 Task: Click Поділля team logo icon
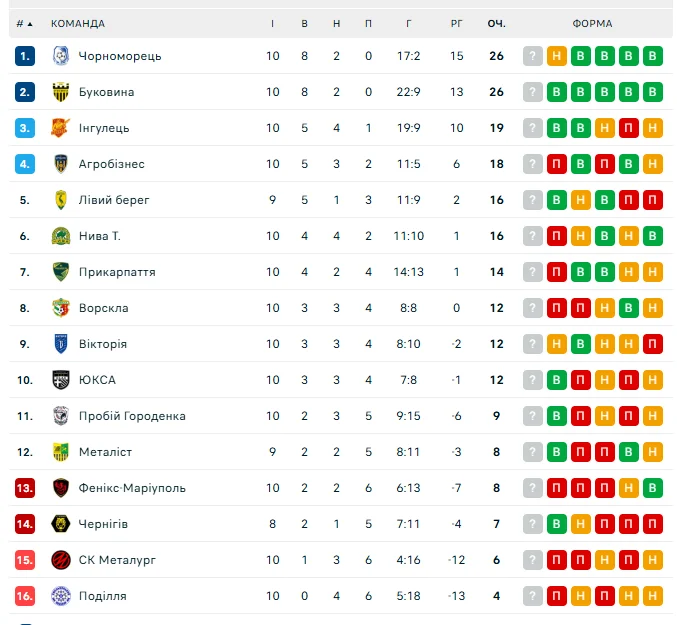click(60, 596)
